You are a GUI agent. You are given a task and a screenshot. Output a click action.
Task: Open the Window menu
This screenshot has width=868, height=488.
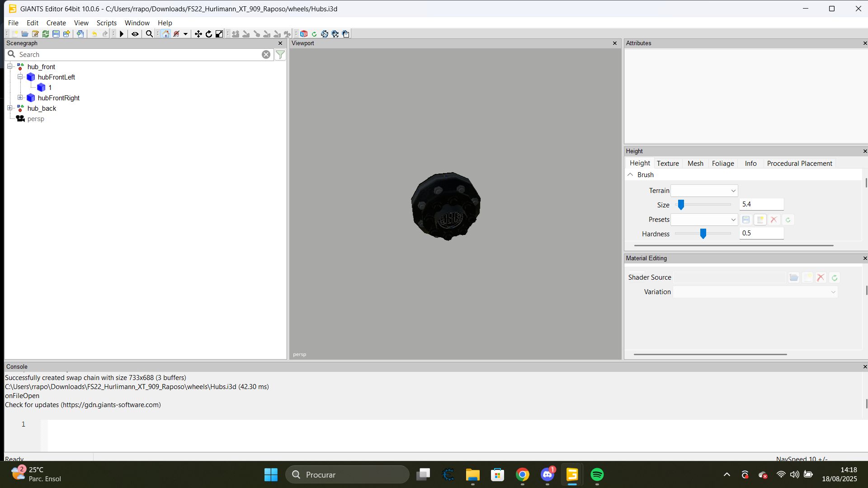[137, 23]
